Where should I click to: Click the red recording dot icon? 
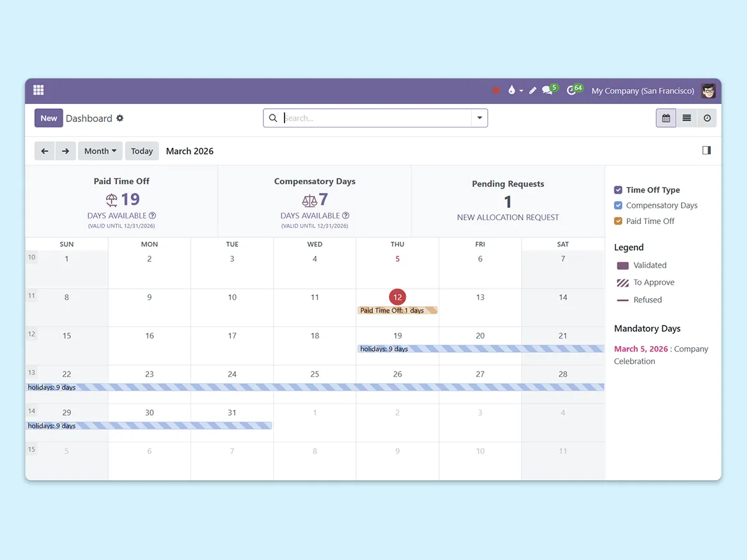click(x=496, y=91)
